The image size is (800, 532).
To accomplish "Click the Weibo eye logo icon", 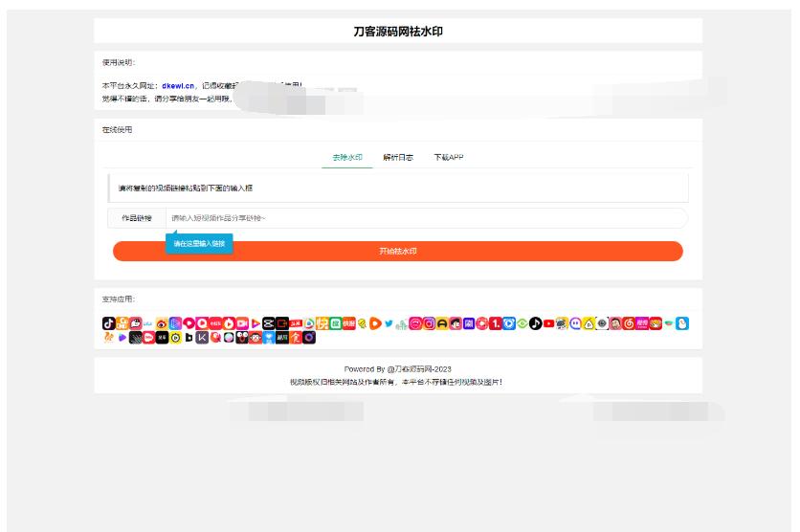I will (x=162, y=323).
